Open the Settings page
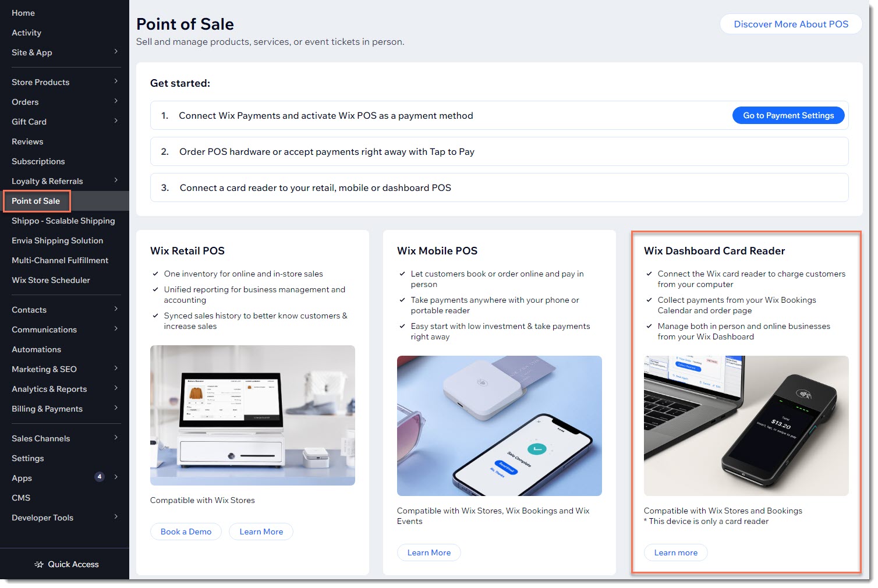Image resolution: width=878 pixels, height=588 pixels. pos(27,458)
